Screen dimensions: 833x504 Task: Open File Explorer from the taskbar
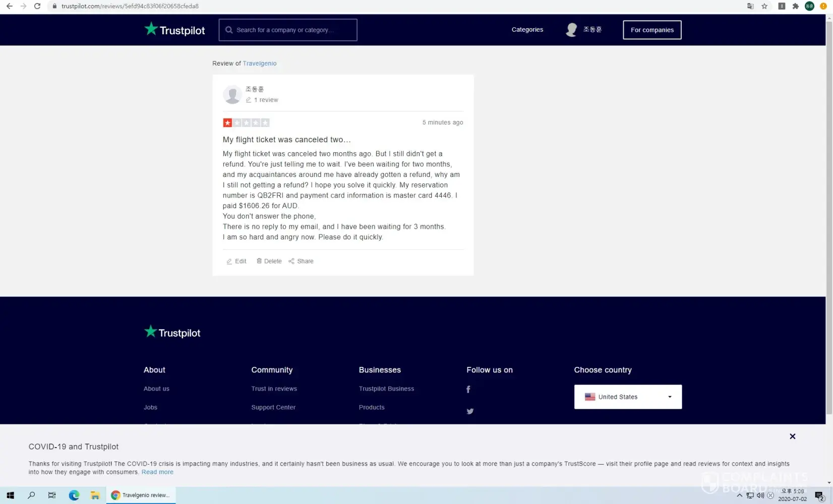click(x=95, y=495)
